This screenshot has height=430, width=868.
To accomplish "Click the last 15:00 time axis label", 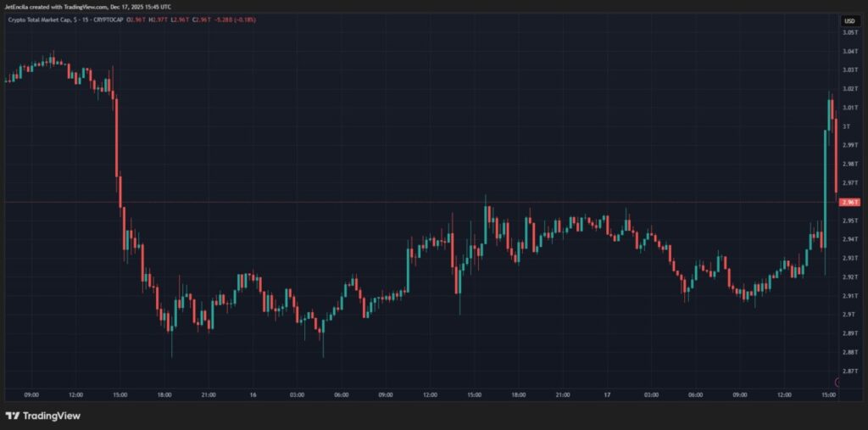I will pos(828,395).
